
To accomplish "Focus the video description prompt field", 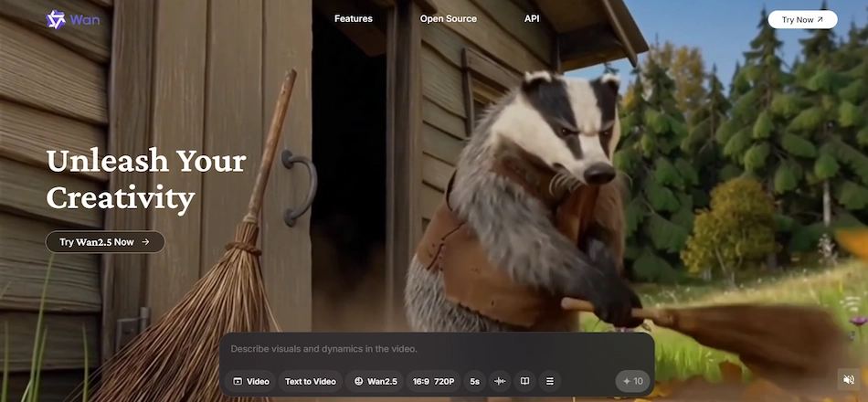I will (435, 349).
